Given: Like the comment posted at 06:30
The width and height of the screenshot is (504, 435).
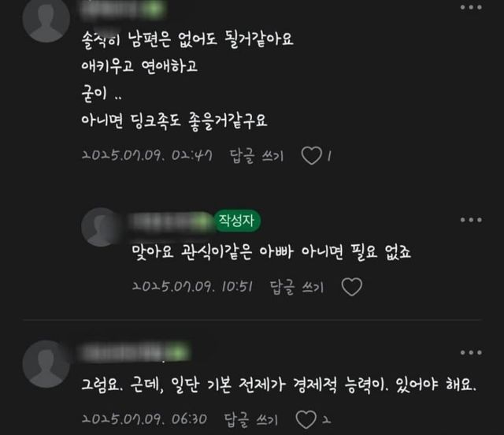Looking at the screenshot, I should tap(306, 419).
